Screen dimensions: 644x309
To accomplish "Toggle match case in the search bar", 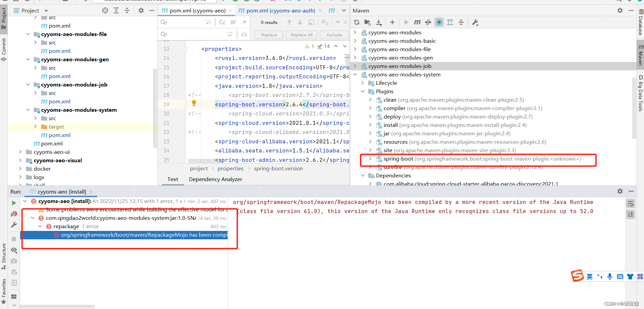I will [222, 22].
